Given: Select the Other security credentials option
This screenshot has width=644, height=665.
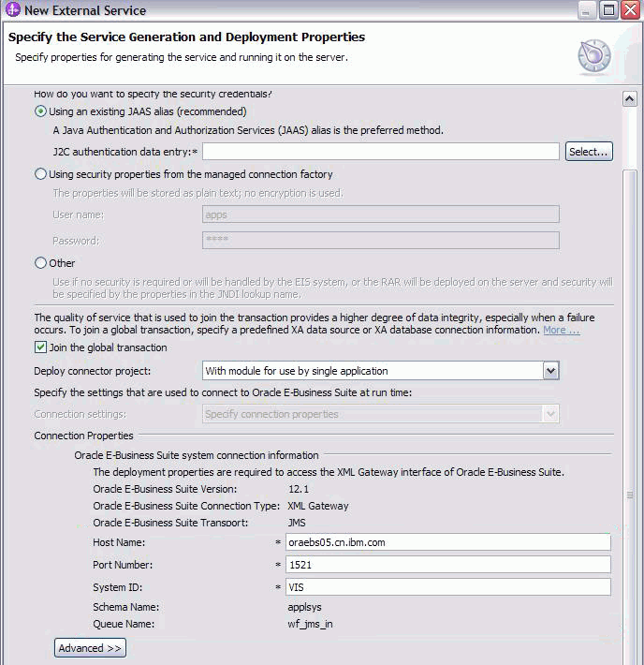Looking at the screenshot, I should click(x=40, y=263).
